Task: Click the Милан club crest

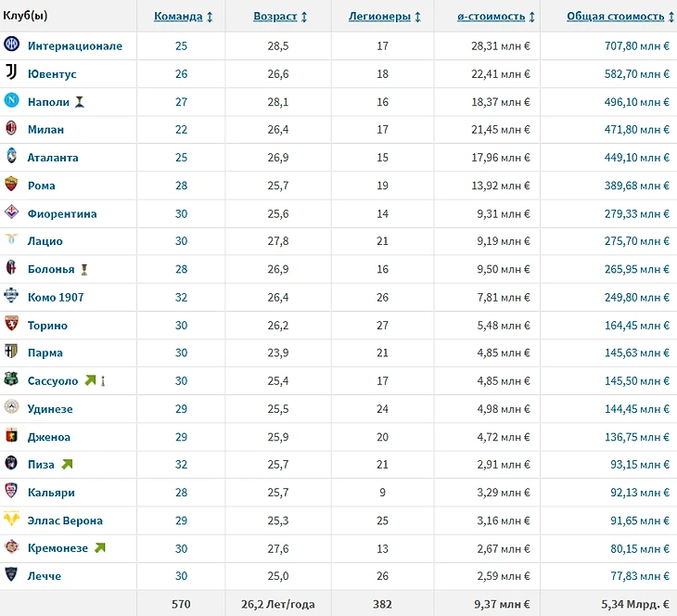Action: (12, 128)
